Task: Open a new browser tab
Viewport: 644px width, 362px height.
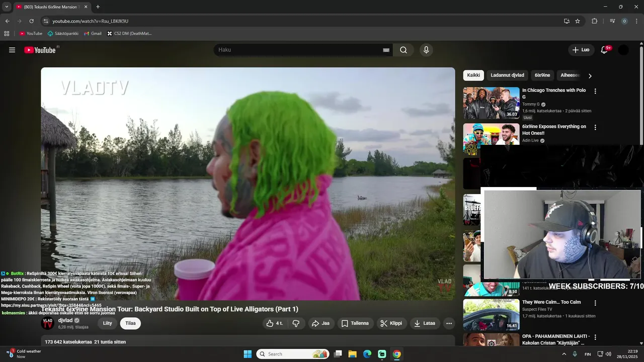Action: pyautogui.click(x=98, y=7)
